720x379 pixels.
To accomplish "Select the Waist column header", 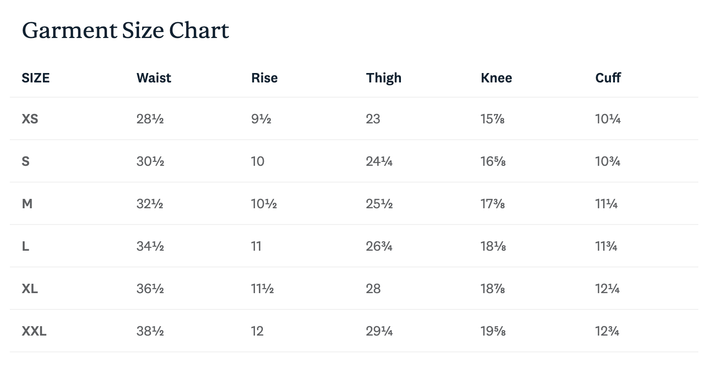I will click(x=153, y=78).
